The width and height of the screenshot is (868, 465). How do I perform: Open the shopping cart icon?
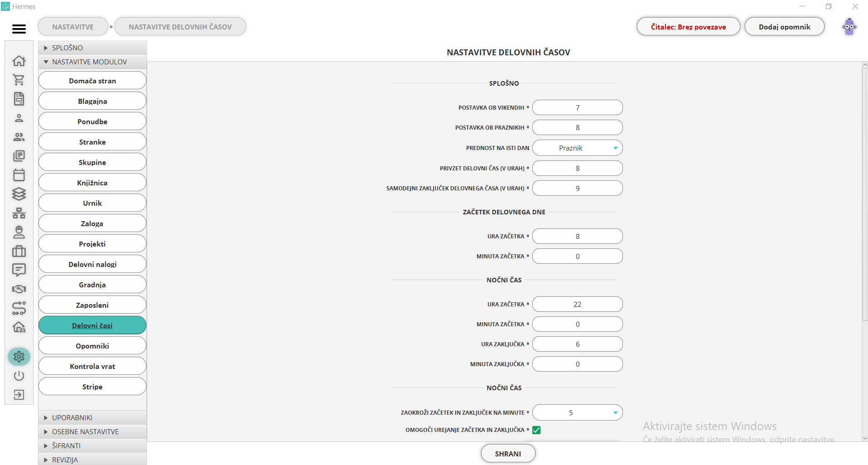(x=19, y=80)
